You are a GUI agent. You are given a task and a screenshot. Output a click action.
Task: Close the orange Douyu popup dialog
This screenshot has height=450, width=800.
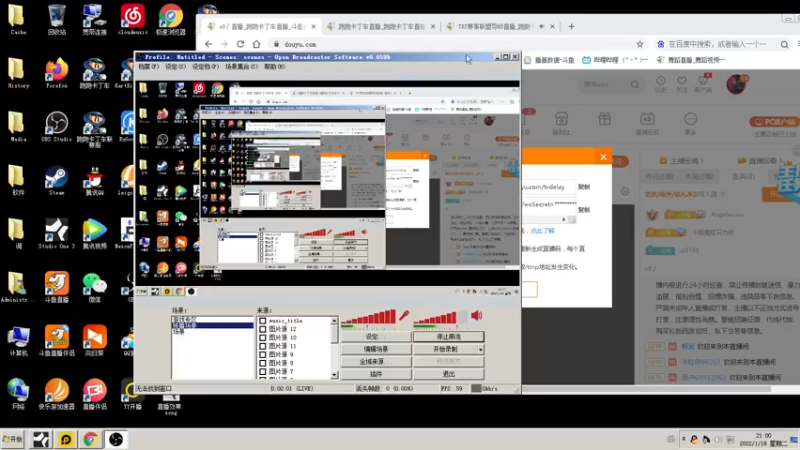(603, 157)
